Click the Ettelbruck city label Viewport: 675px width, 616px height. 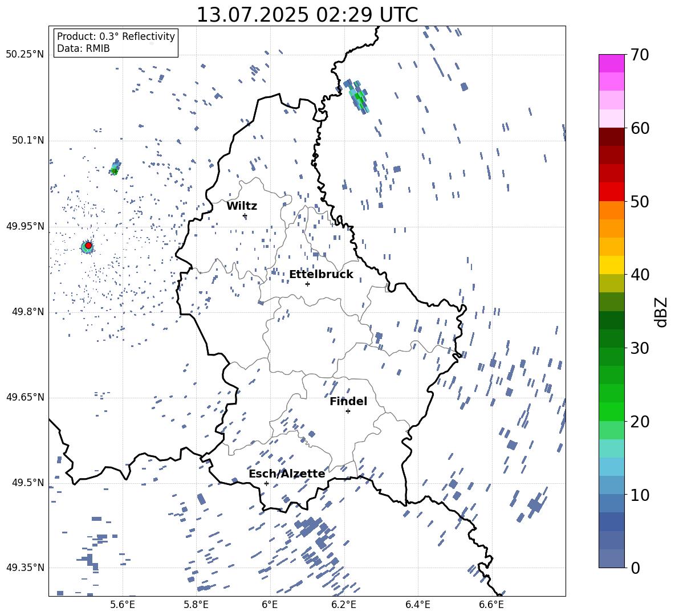pyautogui.click(x=321, y=275)
